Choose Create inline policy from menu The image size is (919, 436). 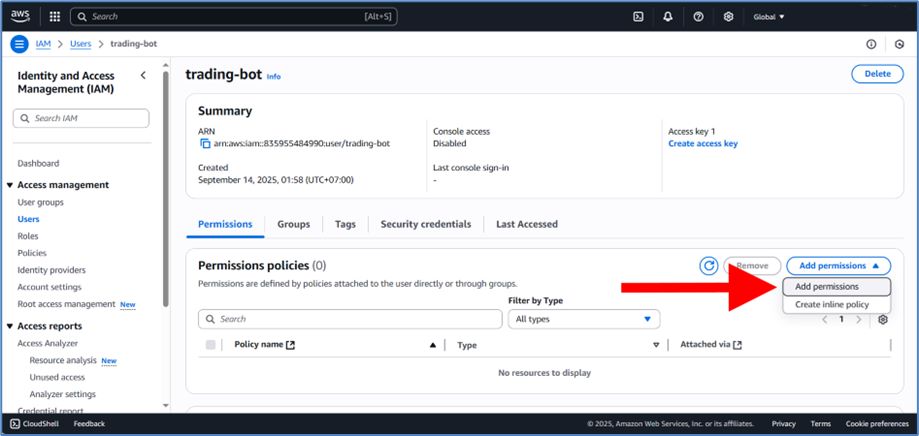click(x=832, y=304)
